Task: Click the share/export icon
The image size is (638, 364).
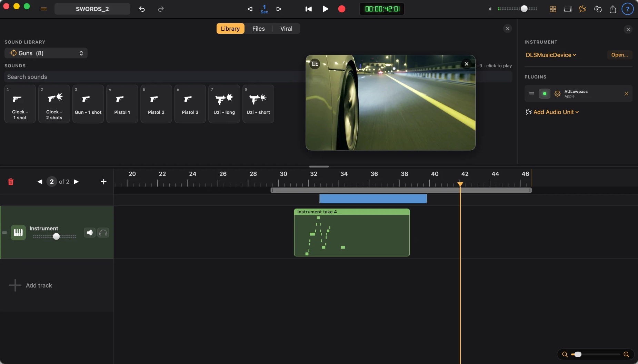Action: (613, 9)
